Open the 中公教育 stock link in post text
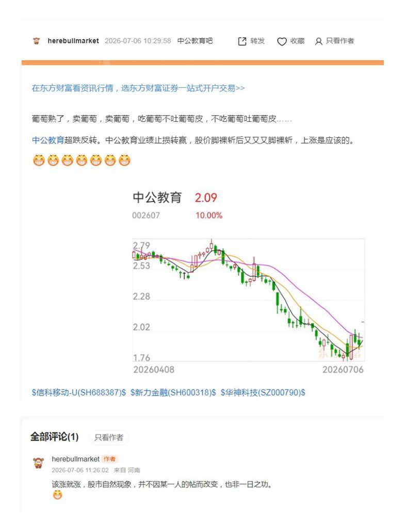Viewport: 405px width, 532px height. pos(48,140)
